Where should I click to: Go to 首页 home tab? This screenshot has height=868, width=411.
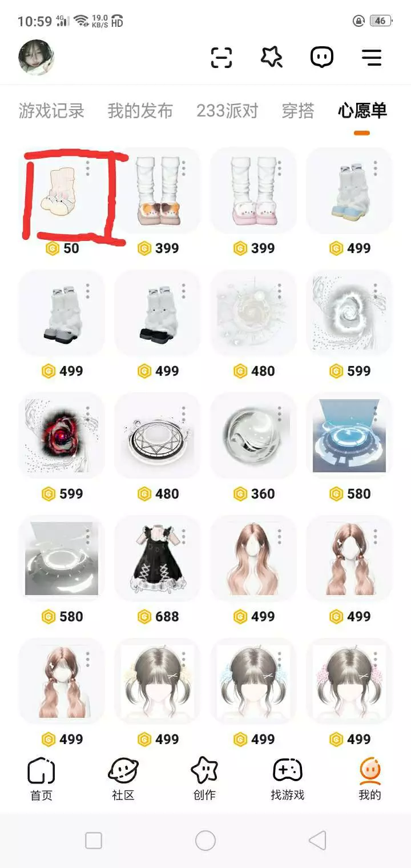point(41,779)
